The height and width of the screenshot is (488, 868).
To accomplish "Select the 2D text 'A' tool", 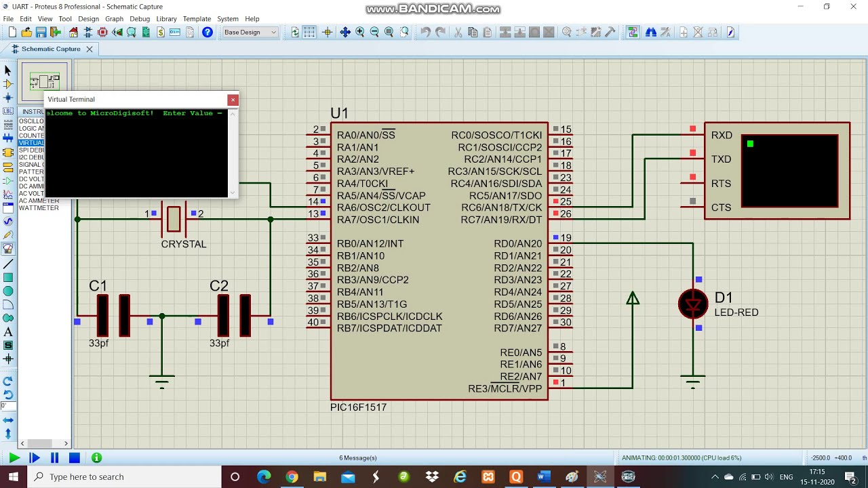I will tap(8, 332).
